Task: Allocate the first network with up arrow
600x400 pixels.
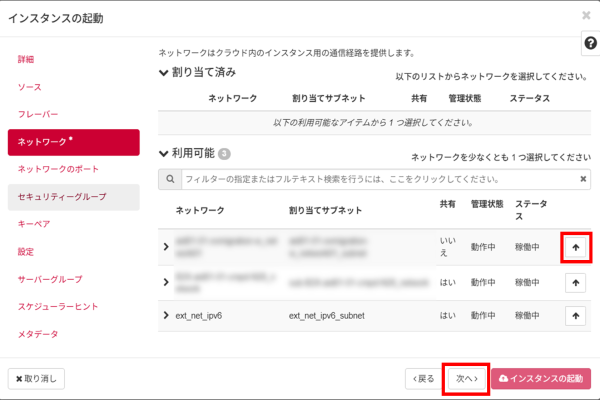Action: (x=575, y=247)
